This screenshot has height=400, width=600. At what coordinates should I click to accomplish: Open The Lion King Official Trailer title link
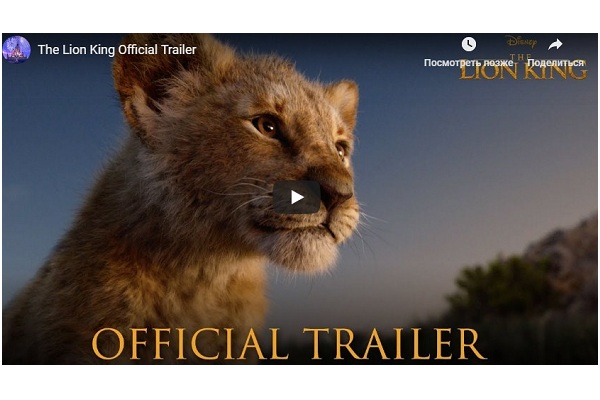(x=117, y=50)
